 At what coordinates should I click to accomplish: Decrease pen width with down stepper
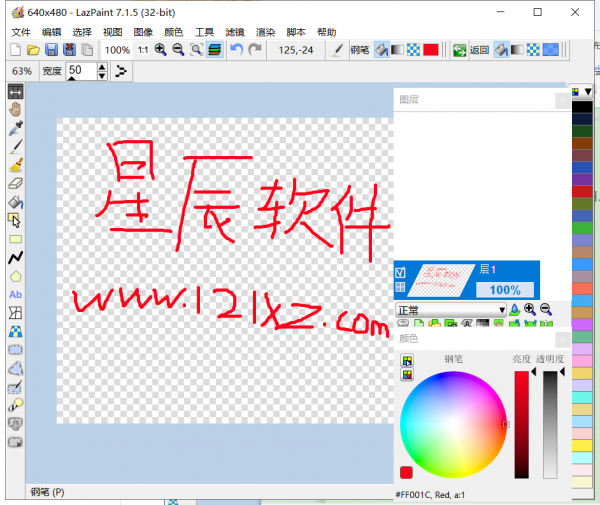coord(102,76)
